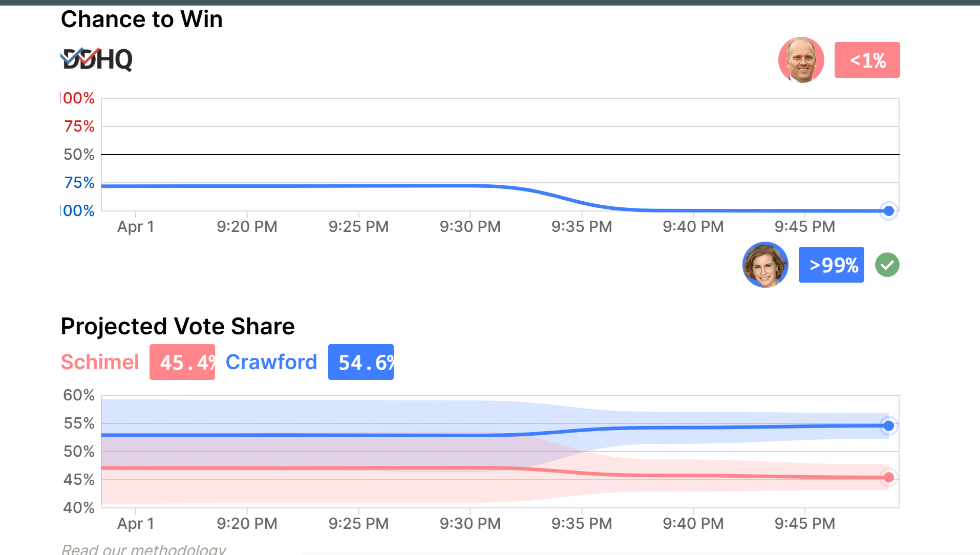Screen dimensions: 980x555
Task: Click the blue >99% probability badge
Action: (x=831, y=265)
